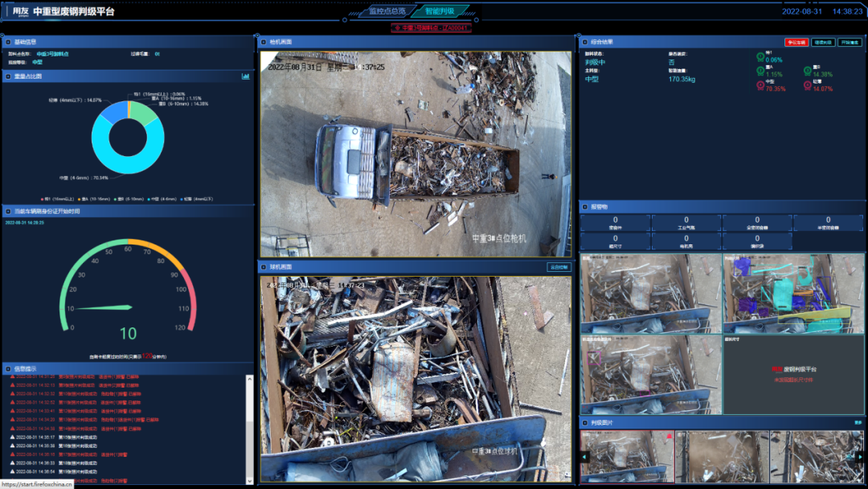Open the detection image with pink bounding box

(x=651, y=374)
